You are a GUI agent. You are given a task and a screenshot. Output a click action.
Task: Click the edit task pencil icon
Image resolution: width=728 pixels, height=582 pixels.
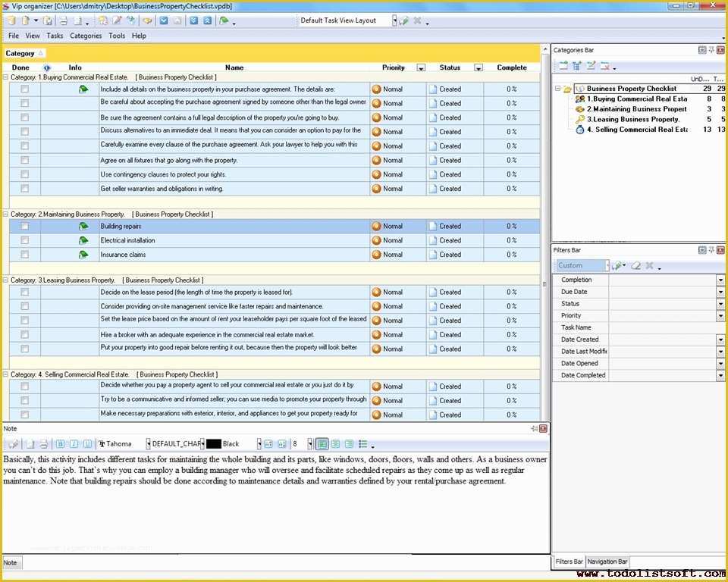click(117, 21)
